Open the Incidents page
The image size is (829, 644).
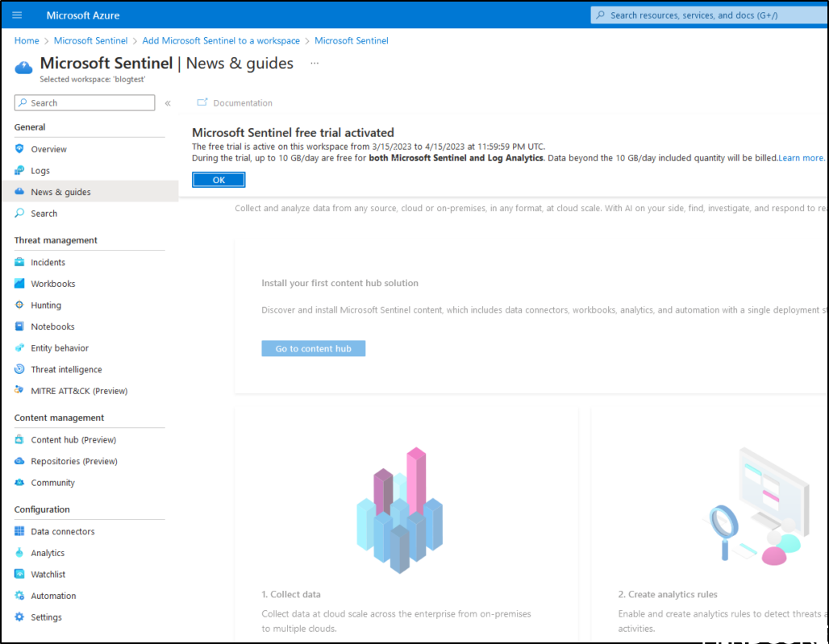pos(48,261)
